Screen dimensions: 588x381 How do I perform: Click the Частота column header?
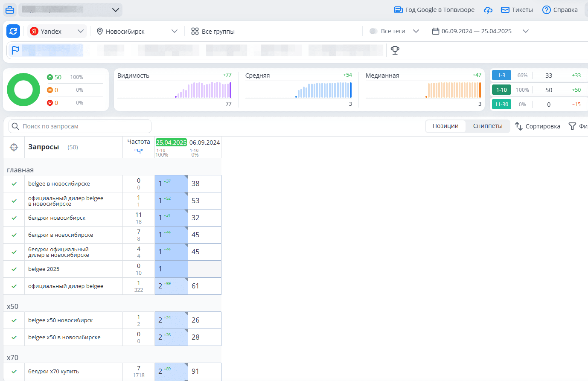click(x=139, y=142)
